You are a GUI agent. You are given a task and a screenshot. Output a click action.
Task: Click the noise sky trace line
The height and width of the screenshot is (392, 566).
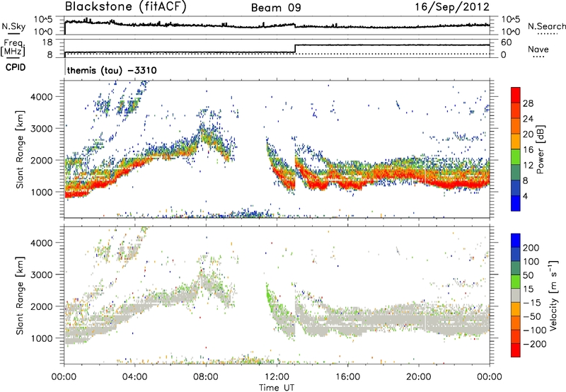277,25
